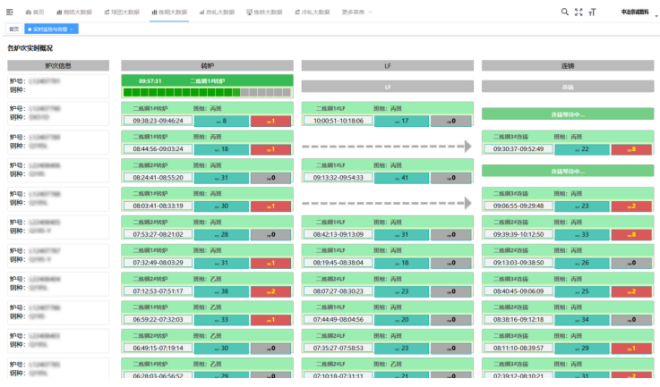Click the time range 07:32:49-08:03:29
Viewport: 660px width, 387px height.
point(158,263)
